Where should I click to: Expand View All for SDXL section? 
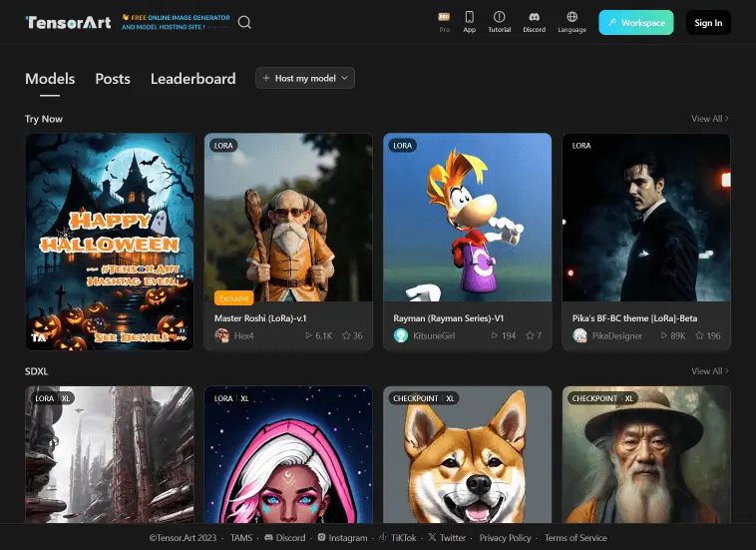(x=709, y=371)
